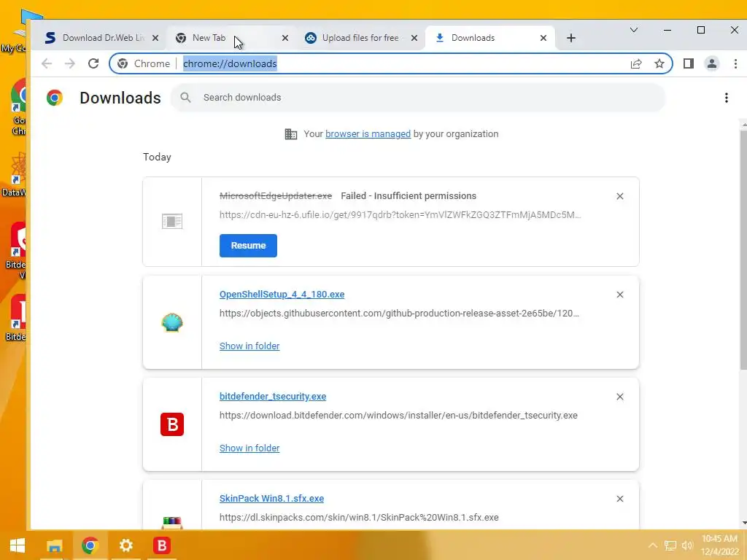
Task: Open bitdefender_tsecurity.exe file link
Action: tap(273, 396)
